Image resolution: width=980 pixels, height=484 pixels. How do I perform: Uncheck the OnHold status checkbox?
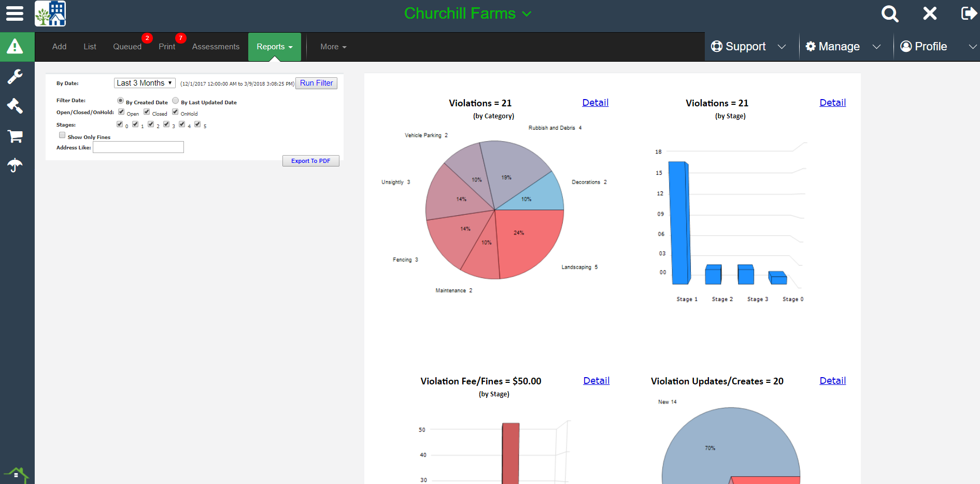[175, 112]
